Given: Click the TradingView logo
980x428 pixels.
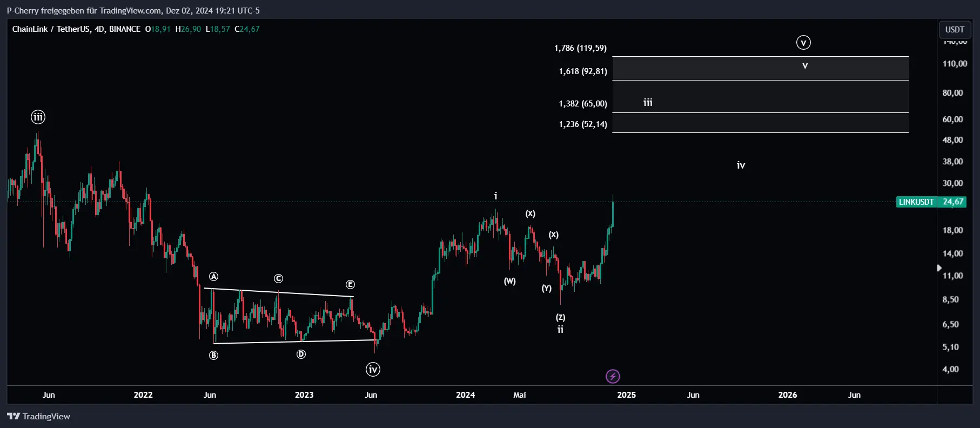Looking at the screenshot, I should tap(38, 416).
